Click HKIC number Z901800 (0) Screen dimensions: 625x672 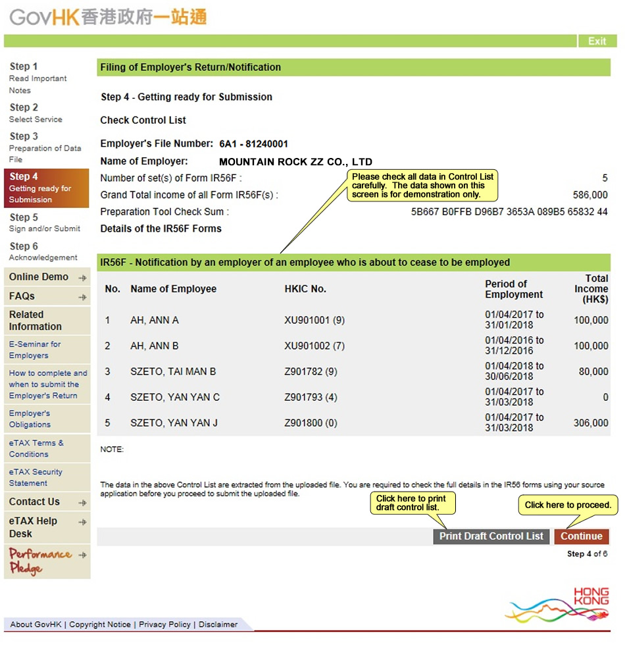click(311, 423)
